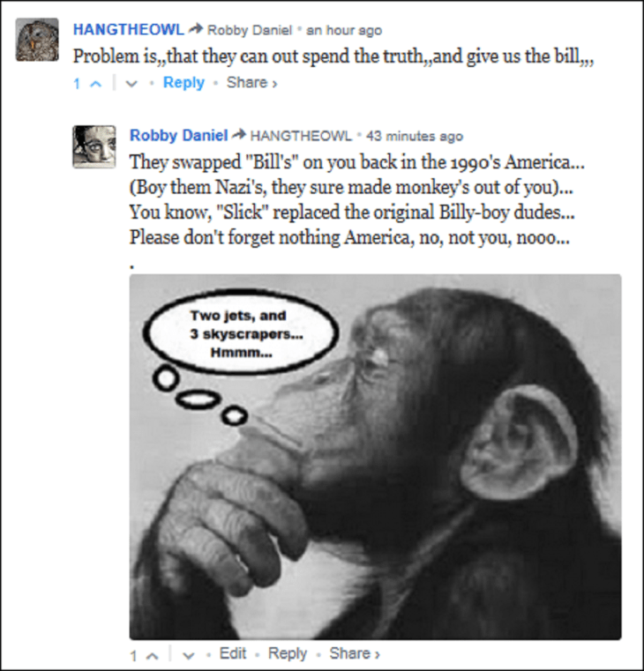Open Robby Daniel author profile link

[178, 135]
